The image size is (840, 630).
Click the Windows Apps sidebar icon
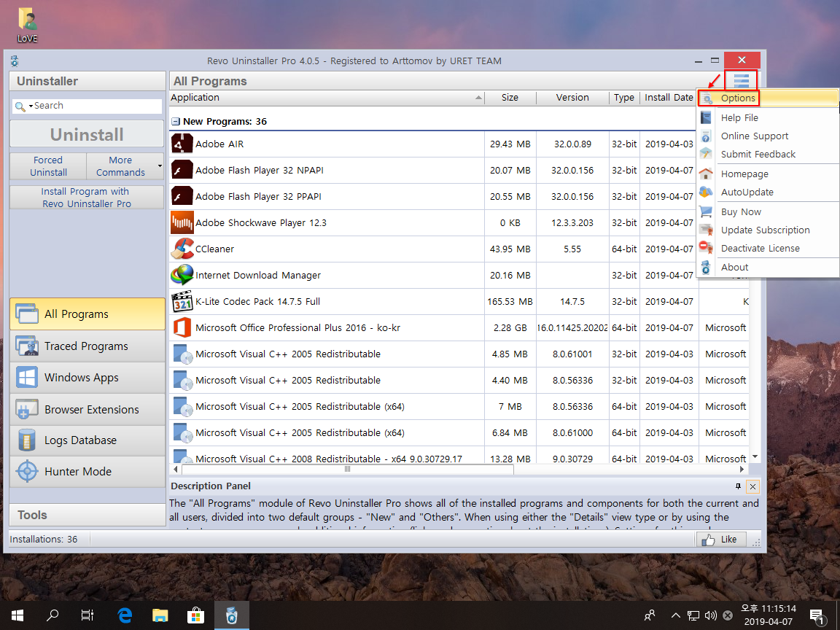tap(27, 377)
